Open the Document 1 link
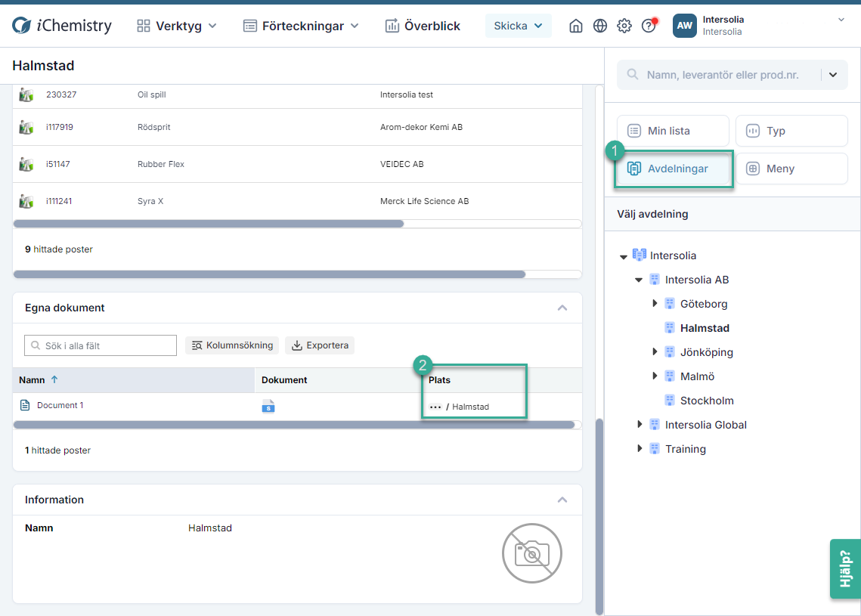This screenshot has width=861, height=616. [60, 405]
